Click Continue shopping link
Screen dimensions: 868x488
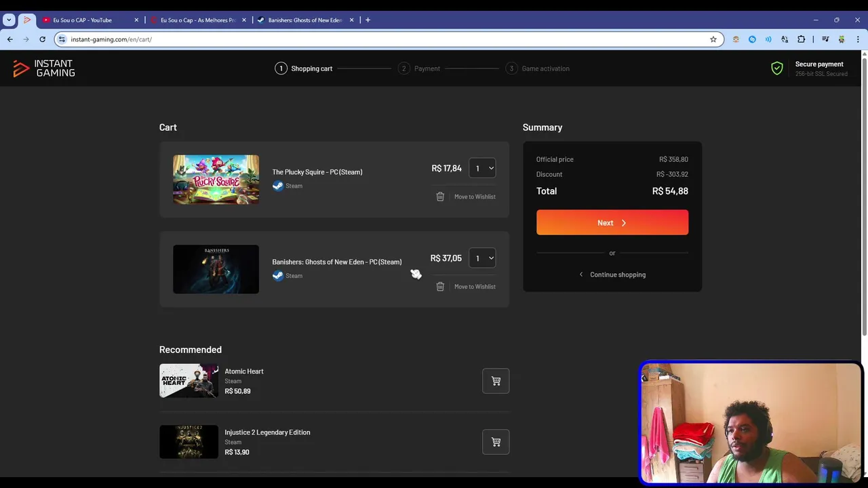click(612, 274)
